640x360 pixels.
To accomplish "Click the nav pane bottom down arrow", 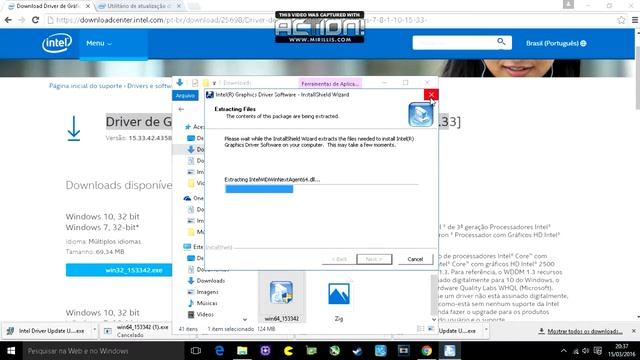I will 244,319.
